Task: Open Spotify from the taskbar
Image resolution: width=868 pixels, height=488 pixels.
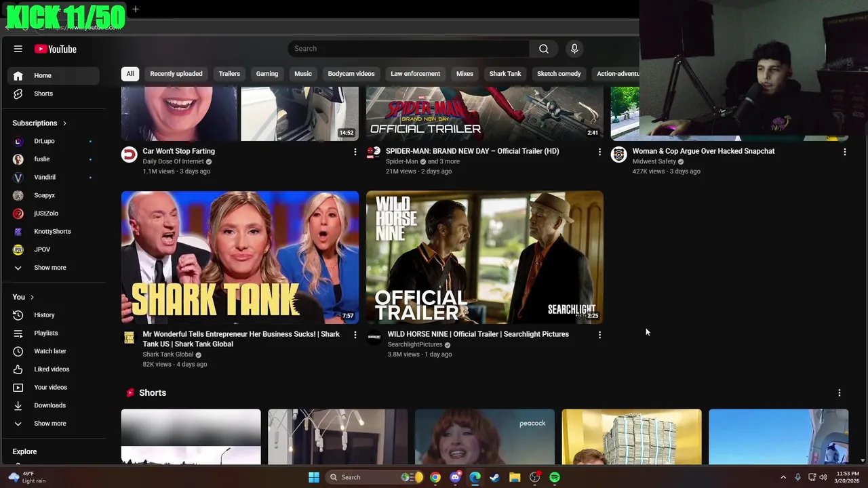Action: [555, 477]
